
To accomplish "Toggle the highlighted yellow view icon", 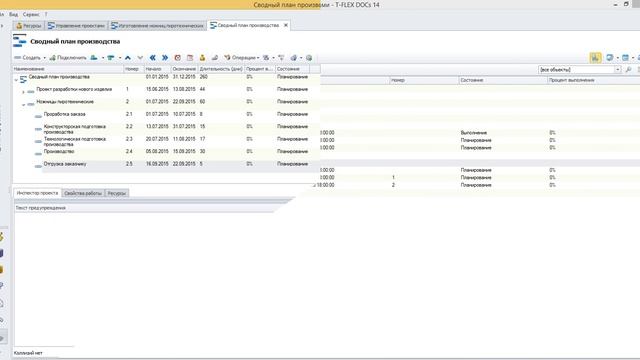I will point(596,58).
